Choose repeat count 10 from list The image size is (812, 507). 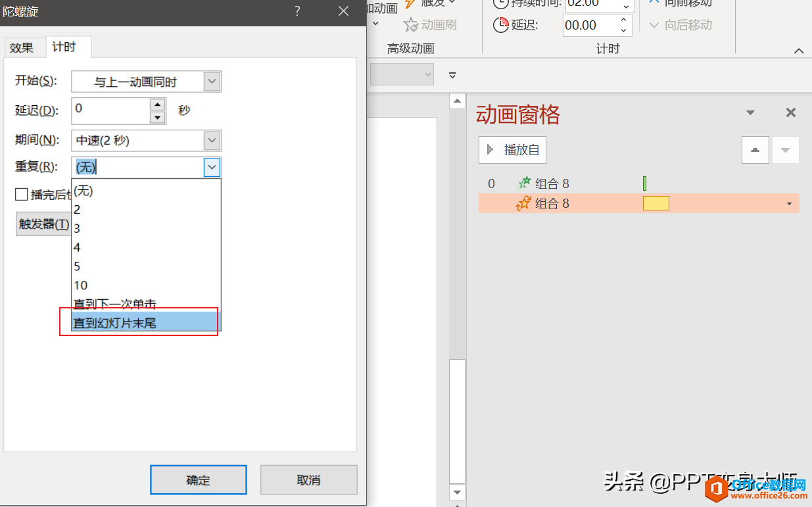click(81, 285)
